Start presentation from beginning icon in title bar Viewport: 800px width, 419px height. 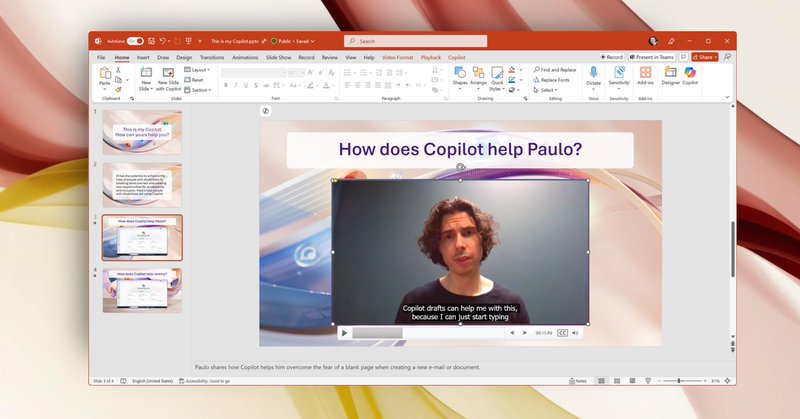pos(188,41)
